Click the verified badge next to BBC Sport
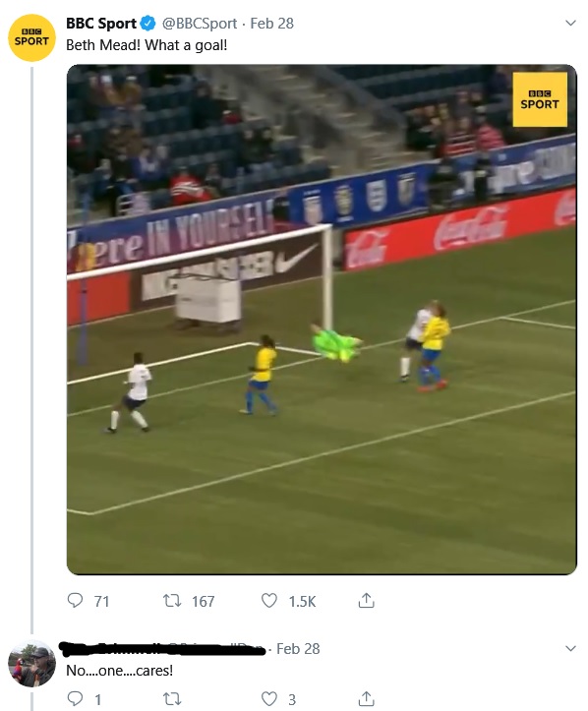Screen dimensions: 588x711 pos(147,24)
